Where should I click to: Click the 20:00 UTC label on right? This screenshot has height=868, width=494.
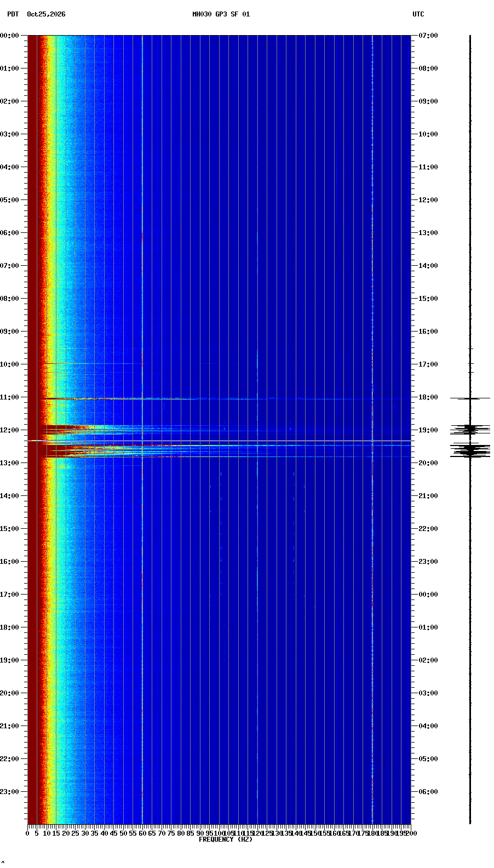428,463
